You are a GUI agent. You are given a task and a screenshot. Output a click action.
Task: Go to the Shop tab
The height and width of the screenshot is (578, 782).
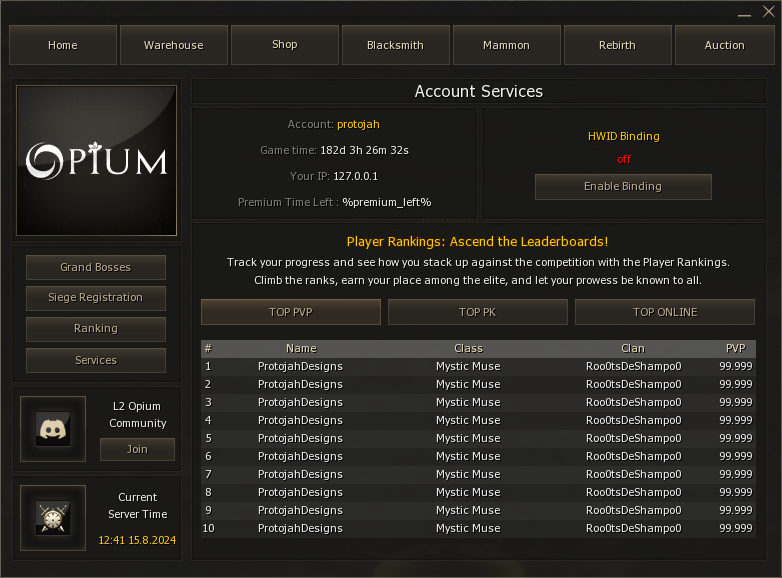285,45
